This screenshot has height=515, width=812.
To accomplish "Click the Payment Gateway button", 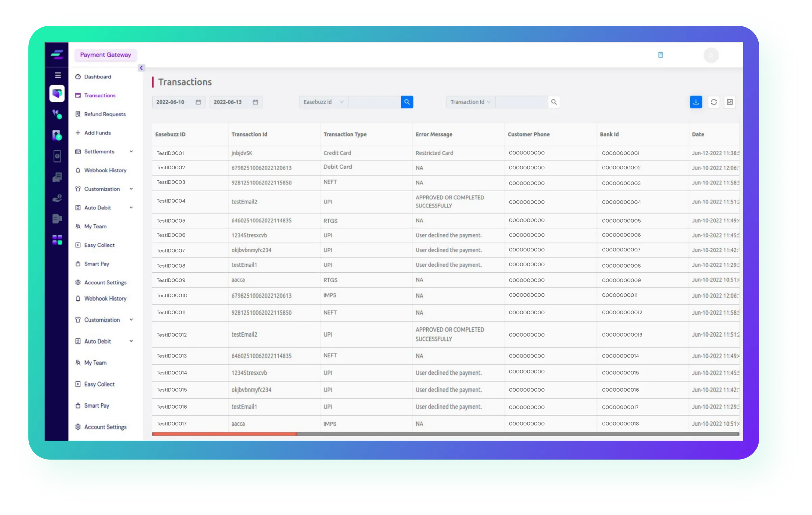I will pyautogui.click(x=105, y=55).
